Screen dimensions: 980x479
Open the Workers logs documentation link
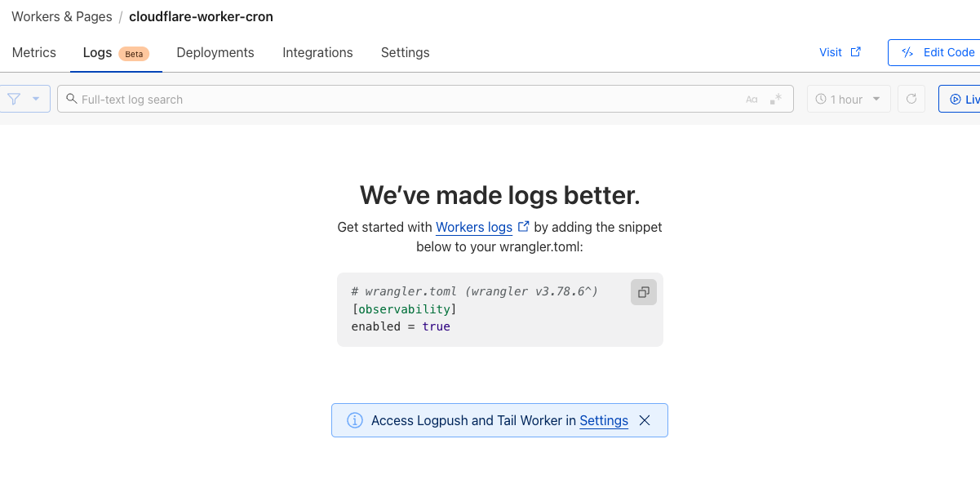coord(474,227)
